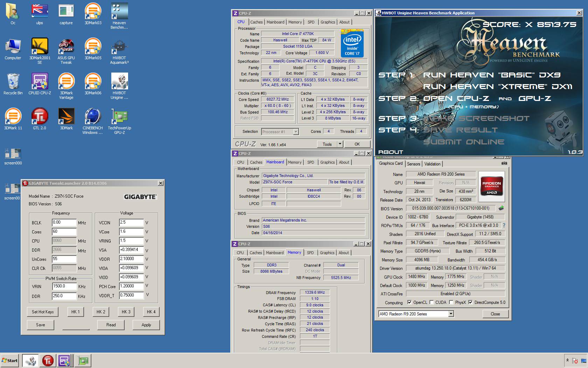Open HWBOT Aquamark3 desktop shortcut
This screenshot has height=368, width=588.
click(119, 51)
